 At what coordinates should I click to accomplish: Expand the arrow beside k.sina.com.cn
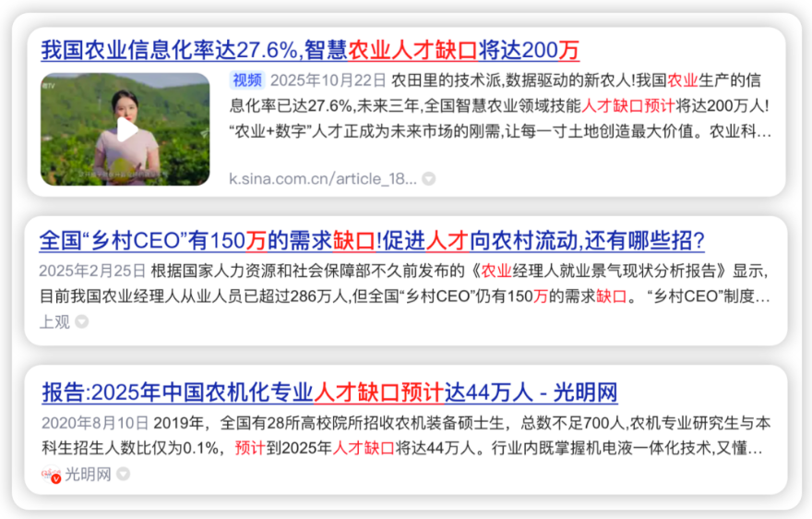[x=429, y=178]
